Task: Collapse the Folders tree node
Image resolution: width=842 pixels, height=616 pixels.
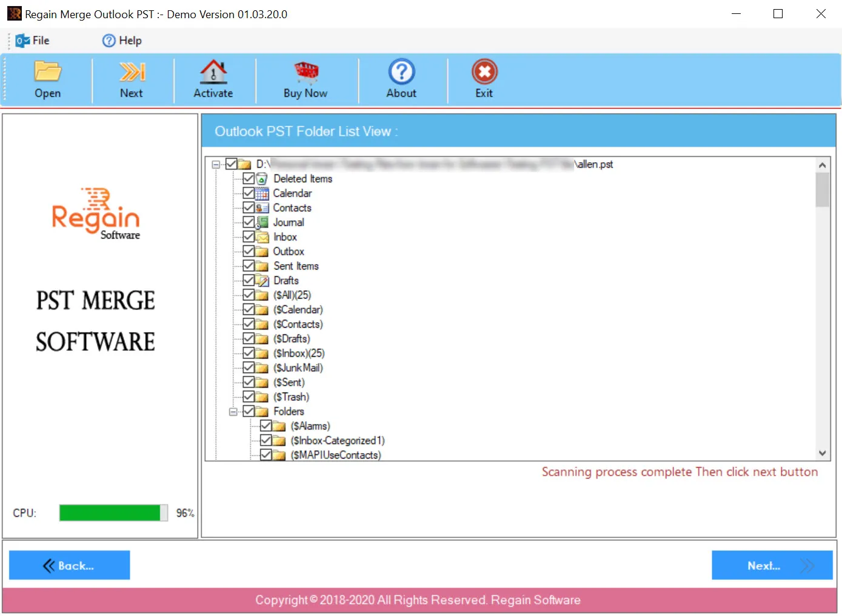Action: click(233, 411)
